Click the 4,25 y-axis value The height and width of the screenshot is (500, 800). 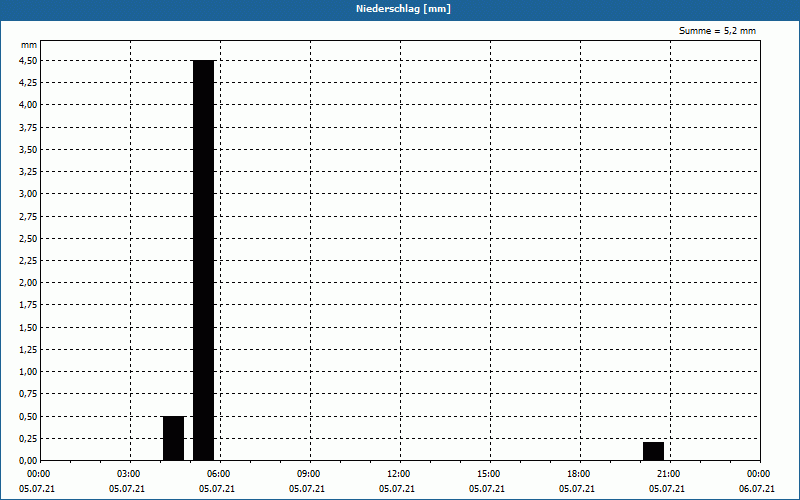28,83
